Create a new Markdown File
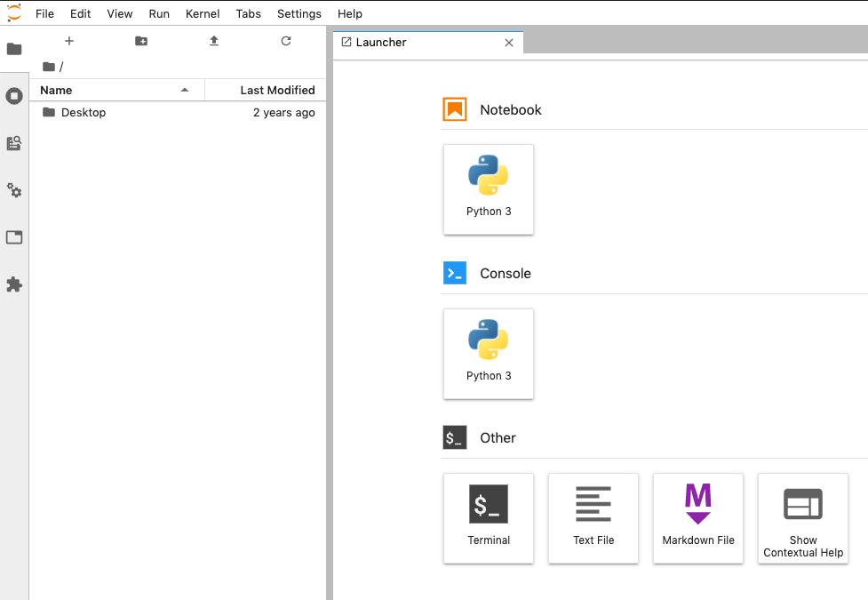 pyautogui.click(x=698, y=518)
